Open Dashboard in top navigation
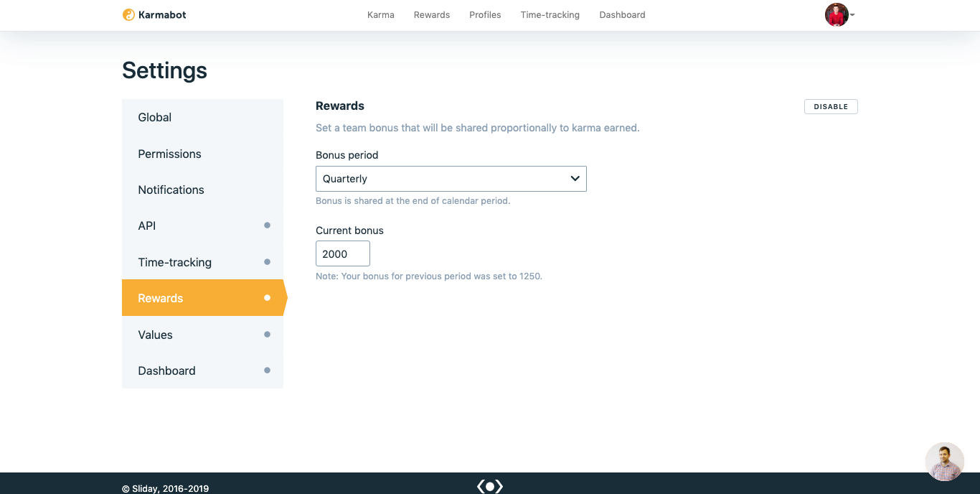 tap(622, 14)
